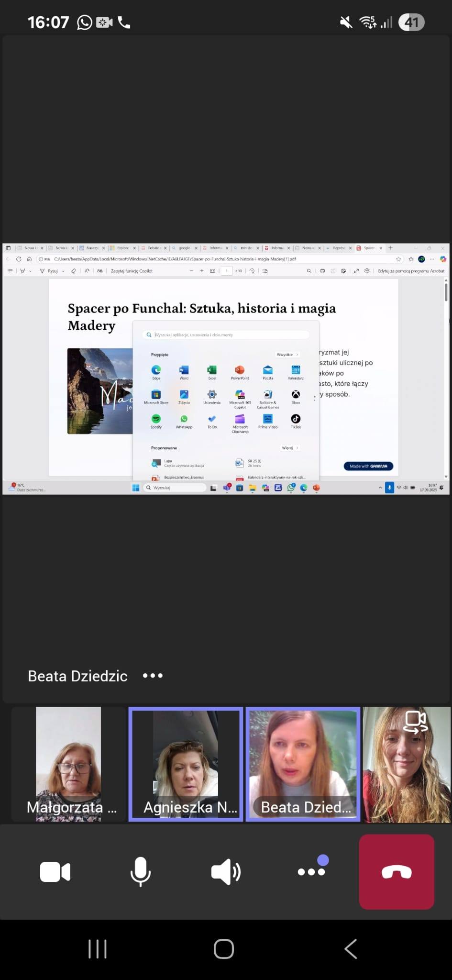This screenshot has width=452, height=980.
Task: Click Edytuj za pomocą programu Acrobat
Action: click(x=411, y=271)
